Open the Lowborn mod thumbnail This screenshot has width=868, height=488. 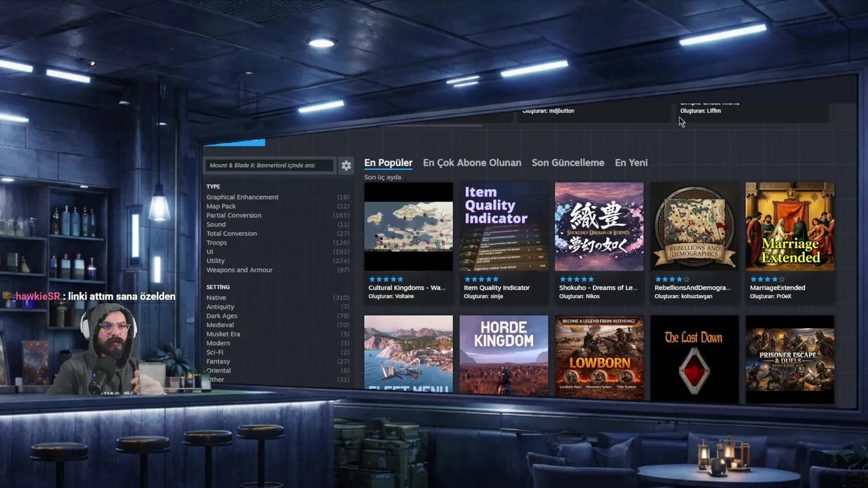pos(599,356)
